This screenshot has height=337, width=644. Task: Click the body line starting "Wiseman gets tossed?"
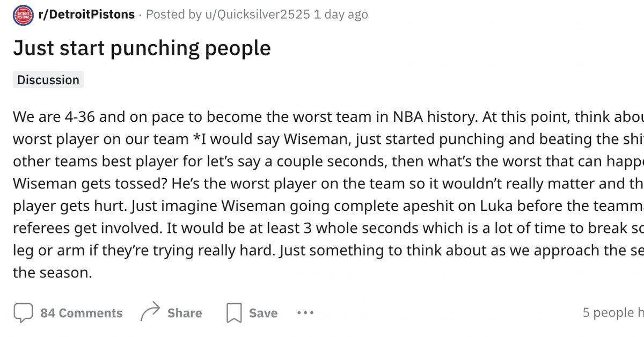pos(322,184)
